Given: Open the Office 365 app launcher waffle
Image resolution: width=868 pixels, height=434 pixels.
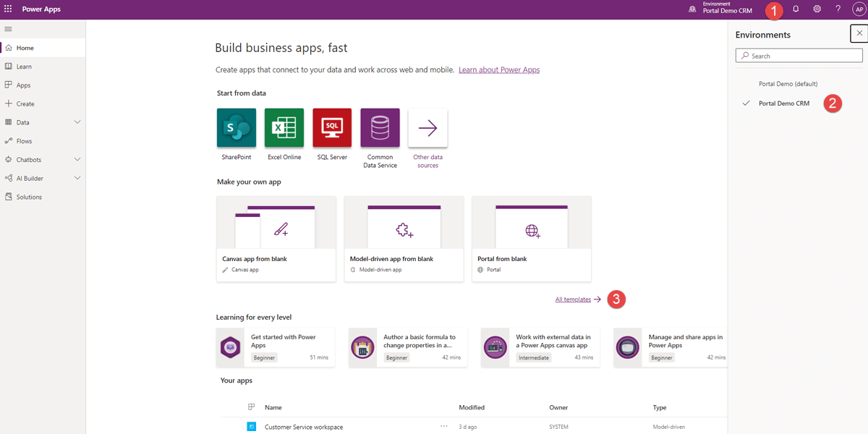Looking at the screenshot, I should point(8,9).
